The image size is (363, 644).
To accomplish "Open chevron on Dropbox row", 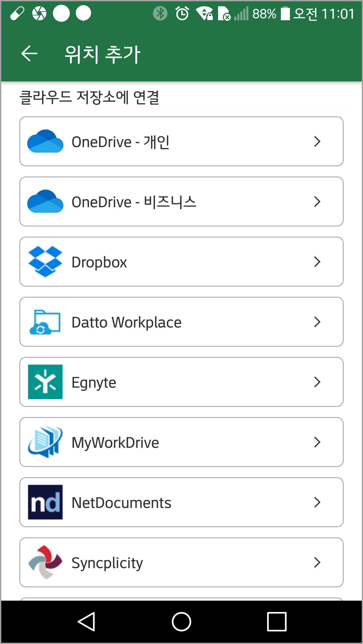I will pyautogui.click(x=317, y=262).
